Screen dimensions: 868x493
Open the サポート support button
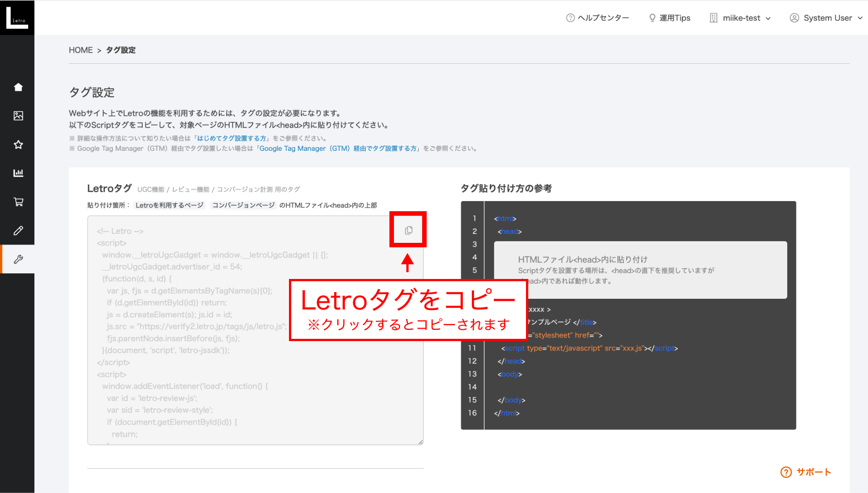(806, 472)
